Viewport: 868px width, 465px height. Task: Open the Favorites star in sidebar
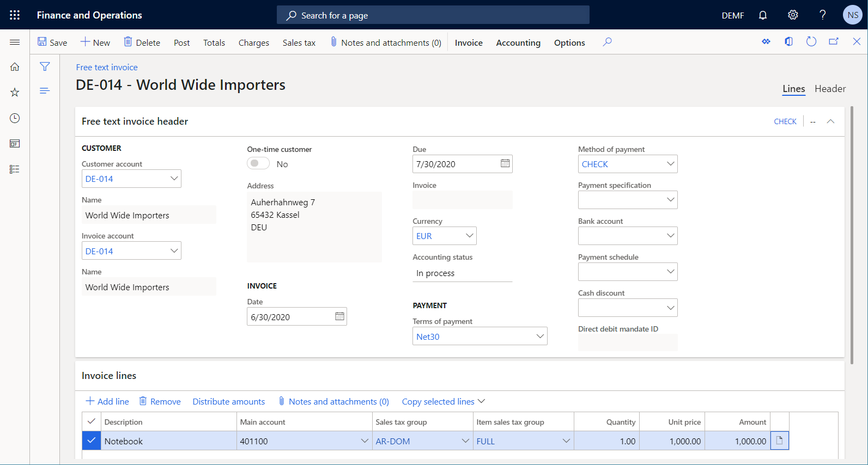point(15,93)
